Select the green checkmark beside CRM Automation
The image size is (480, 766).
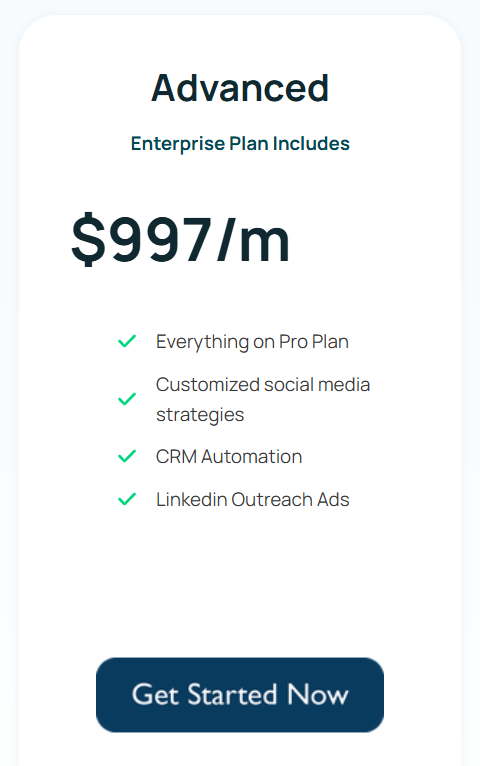tap(127, 456)
